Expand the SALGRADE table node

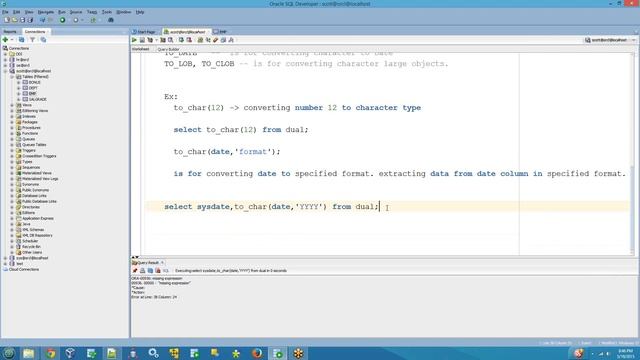click(x=18, y=100)
